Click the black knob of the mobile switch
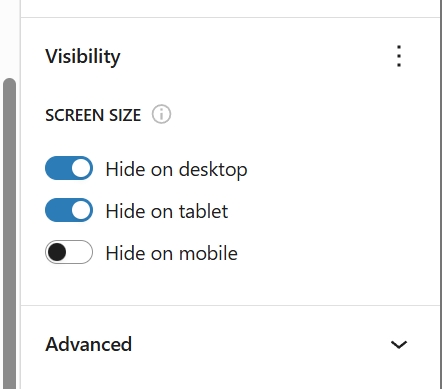This screenshot has width=442, height=389. [x=57, y=252]
